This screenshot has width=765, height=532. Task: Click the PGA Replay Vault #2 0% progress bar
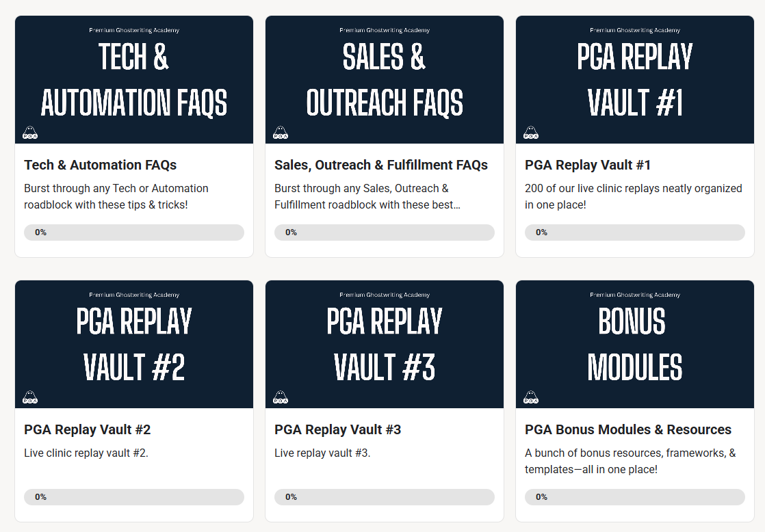(134, 497)
